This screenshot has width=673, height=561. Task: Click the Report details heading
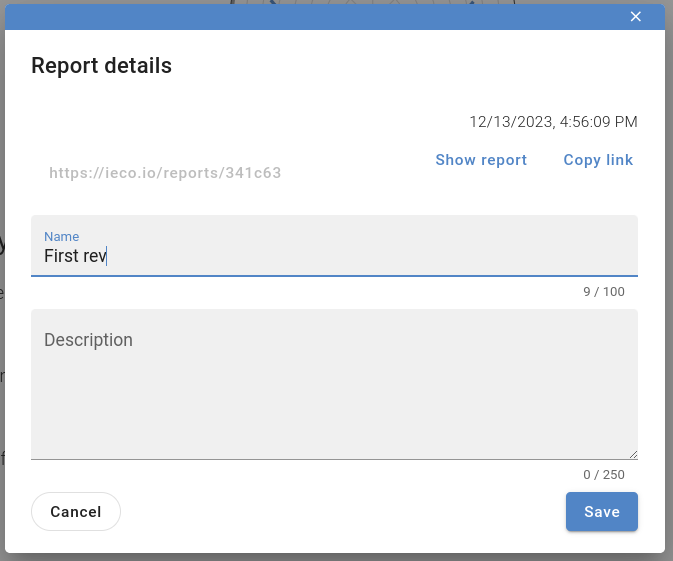[101, 66]
